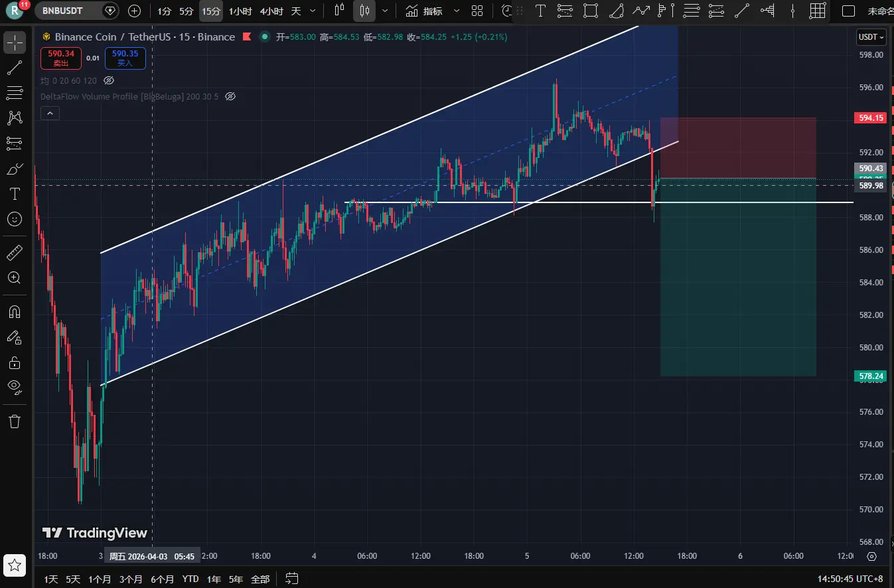Set the date range to 3个月
Screen dimensions: 894x588
(131, 579)
